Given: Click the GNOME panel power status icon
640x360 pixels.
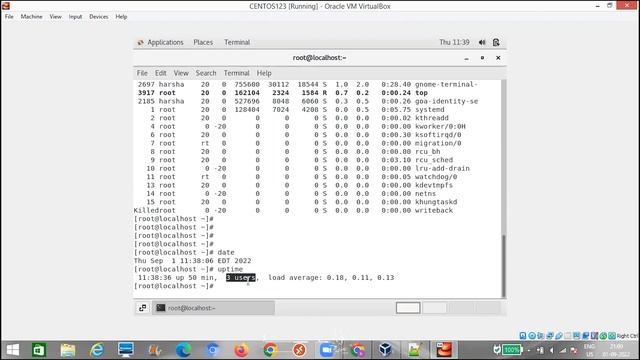Looking at the screenshot, I should (496, 42).
